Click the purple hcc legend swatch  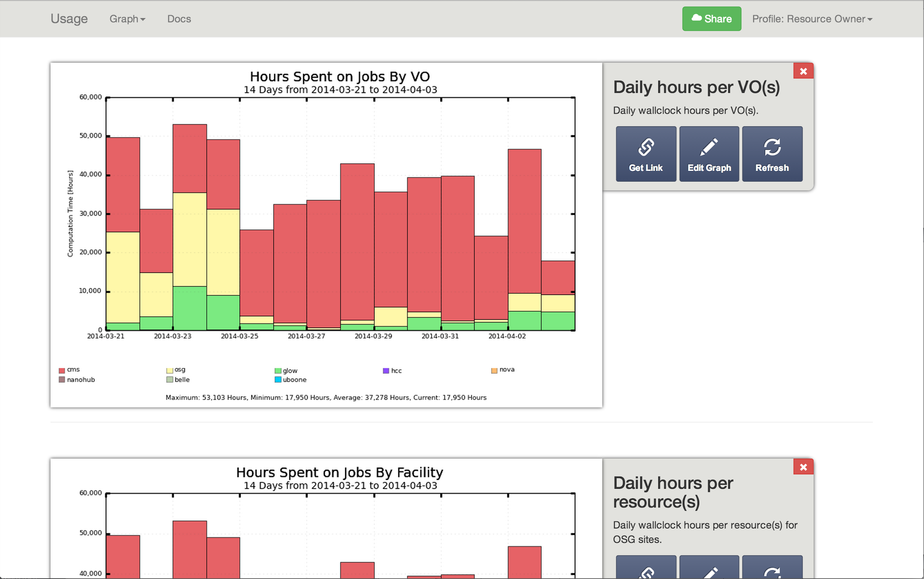(x=386, y=371)
